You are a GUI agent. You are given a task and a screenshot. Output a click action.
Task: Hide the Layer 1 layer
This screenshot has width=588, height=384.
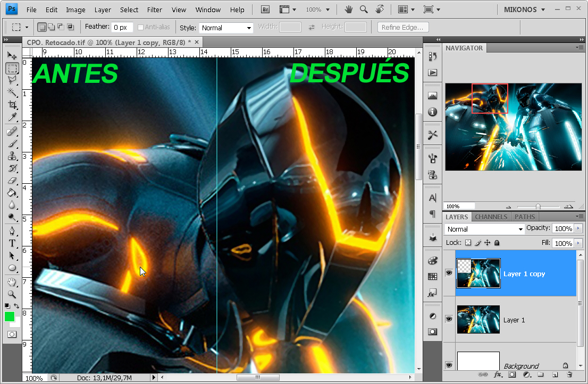tap(449, 318)
